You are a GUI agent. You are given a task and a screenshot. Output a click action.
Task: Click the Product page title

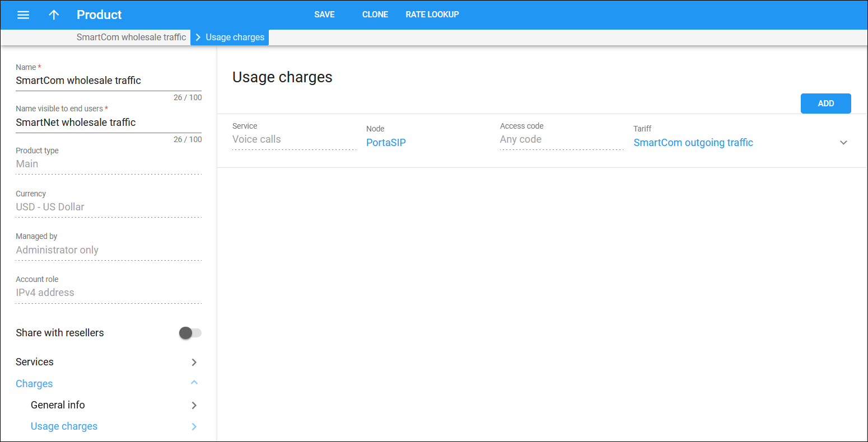click(x=99, y=15)
